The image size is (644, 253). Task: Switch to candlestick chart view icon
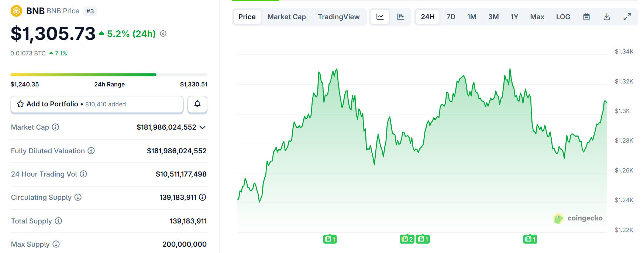point(400,17)
